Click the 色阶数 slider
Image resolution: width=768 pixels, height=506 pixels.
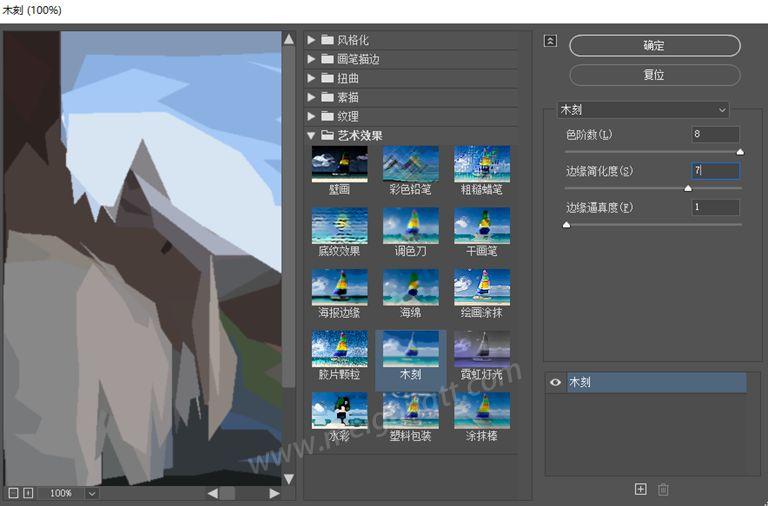653,152
